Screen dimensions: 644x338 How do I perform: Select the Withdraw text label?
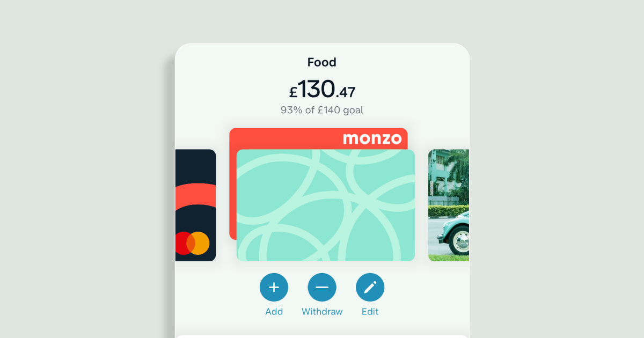point(322,312)
